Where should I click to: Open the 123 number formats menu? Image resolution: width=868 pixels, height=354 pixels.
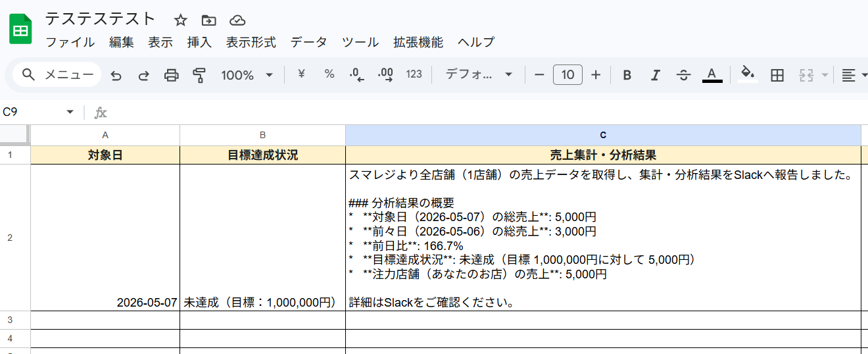pos(414,74)
